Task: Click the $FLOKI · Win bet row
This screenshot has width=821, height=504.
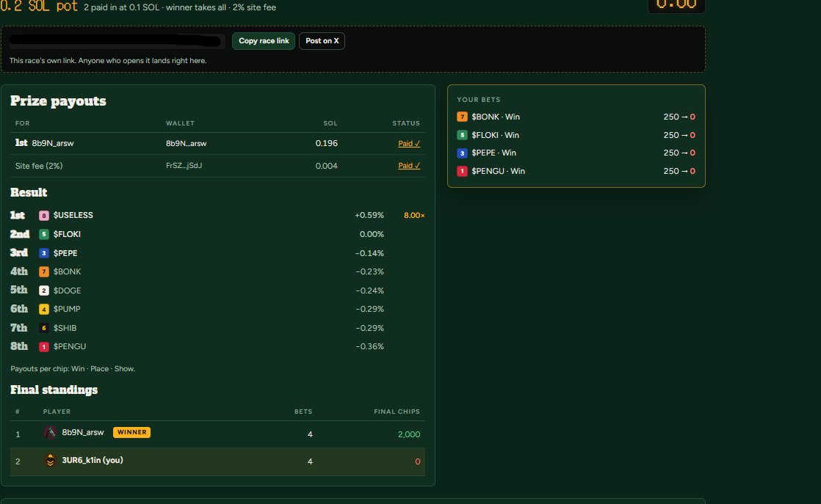Action: click(x=576, y=135)
